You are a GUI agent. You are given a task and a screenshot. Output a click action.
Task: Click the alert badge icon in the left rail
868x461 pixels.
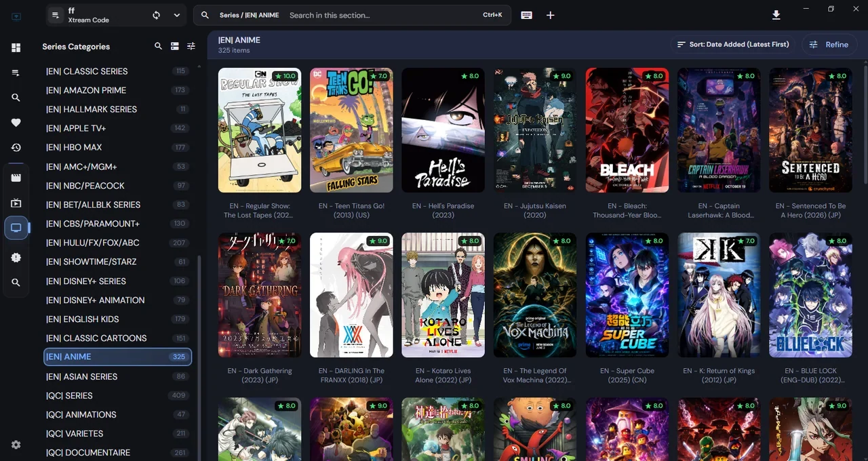click(16, 258)
